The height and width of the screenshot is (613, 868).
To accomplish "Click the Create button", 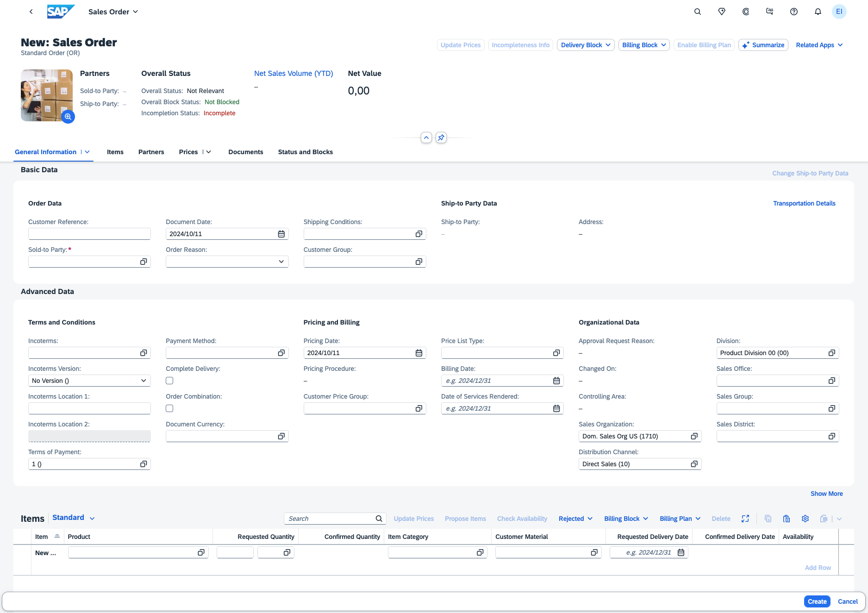I will point(817,601).
